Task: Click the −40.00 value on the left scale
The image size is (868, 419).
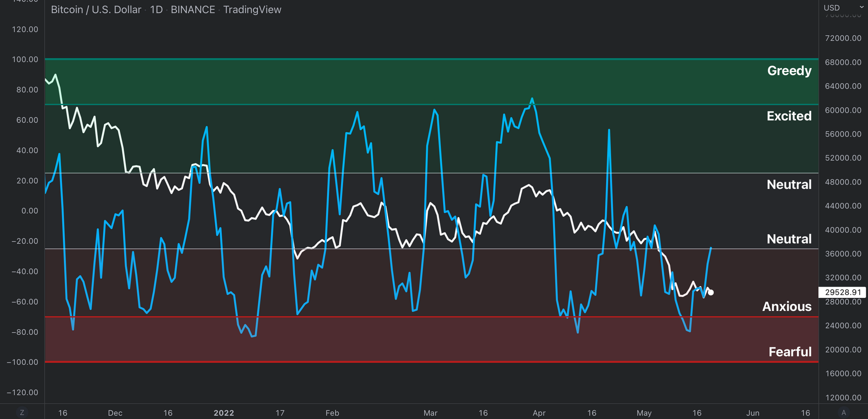Action: click(x=25, y=272)
